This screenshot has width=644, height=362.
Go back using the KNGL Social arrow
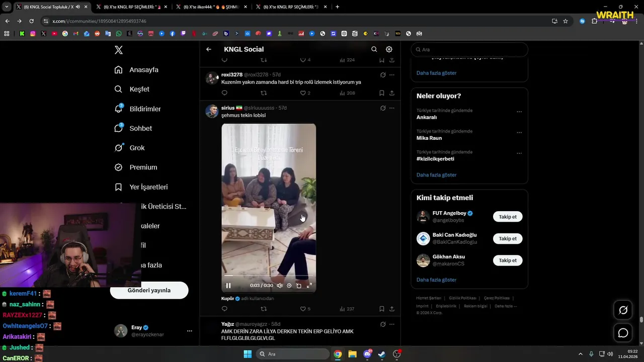209,49
